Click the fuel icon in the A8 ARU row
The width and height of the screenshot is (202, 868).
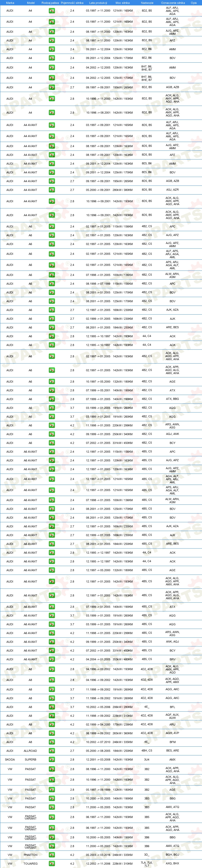tap(52, 724)
